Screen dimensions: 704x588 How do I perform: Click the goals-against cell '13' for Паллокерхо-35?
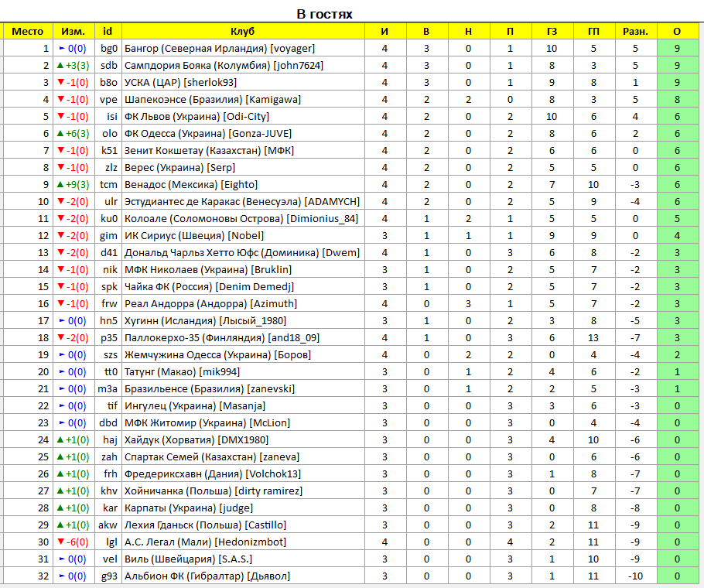coord(593,338)
